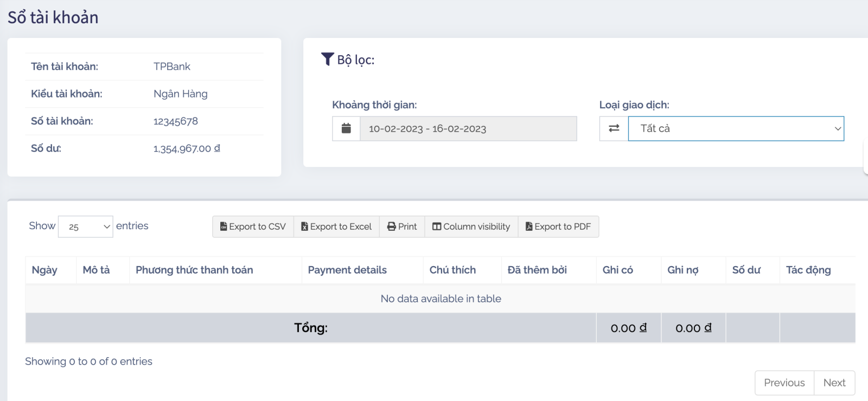
Task: Go to the Next page
Action: click(x=834, y=383)
